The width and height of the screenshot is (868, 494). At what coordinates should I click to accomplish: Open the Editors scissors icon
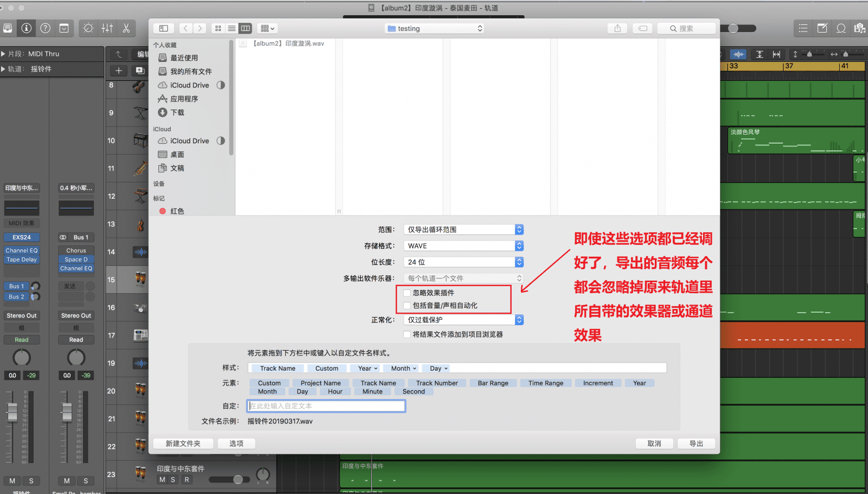click(126, 28)
